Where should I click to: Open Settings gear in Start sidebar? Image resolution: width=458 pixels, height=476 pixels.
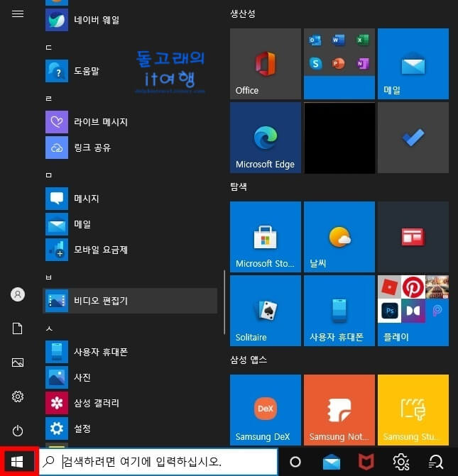pos(18,397)
